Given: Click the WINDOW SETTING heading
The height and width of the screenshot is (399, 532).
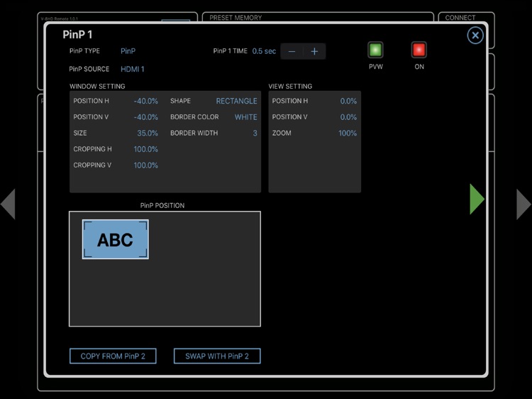Looking at the screenshot, I should tap(97, 86).
